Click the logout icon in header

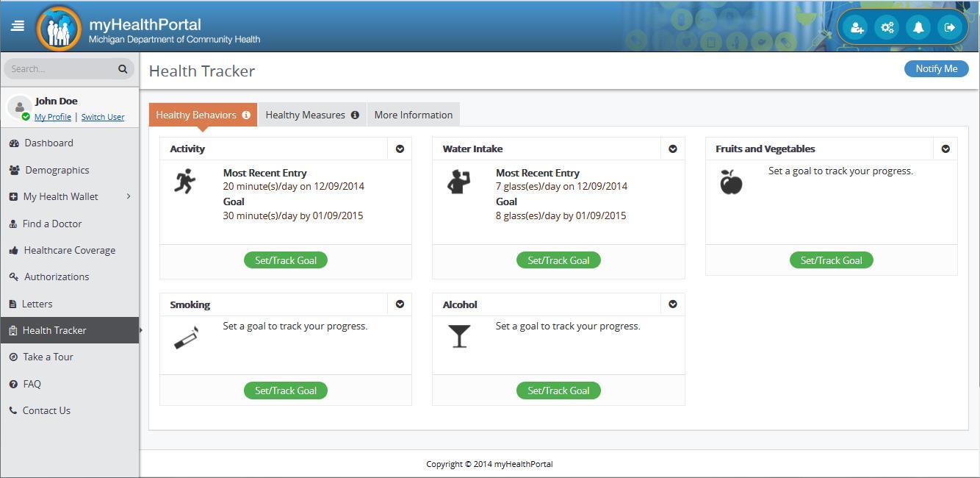[949, 27]
